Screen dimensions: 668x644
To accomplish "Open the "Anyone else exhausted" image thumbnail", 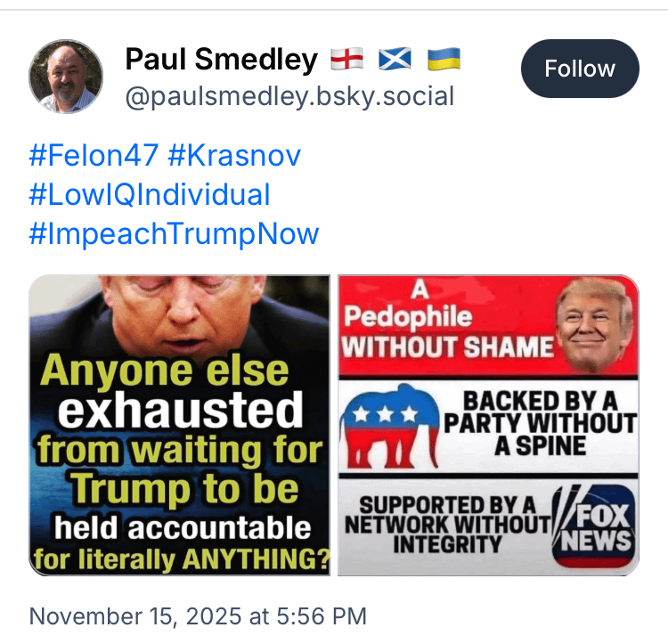I will tap(180, 426).
